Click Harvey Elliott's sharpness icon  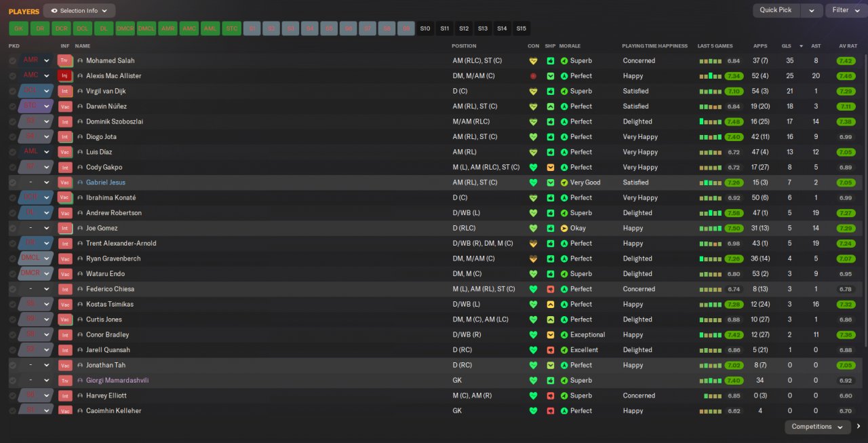(x=551, y=396)
